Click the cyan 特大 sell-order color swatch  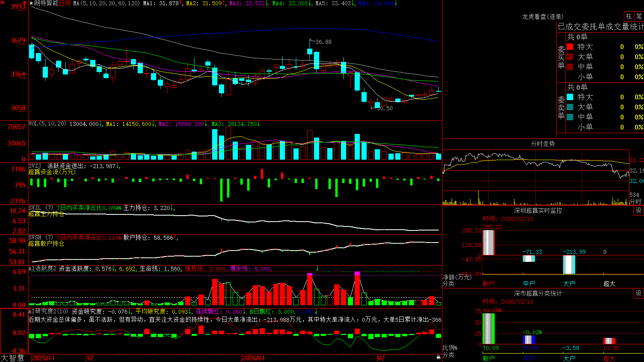pos(570,97)
